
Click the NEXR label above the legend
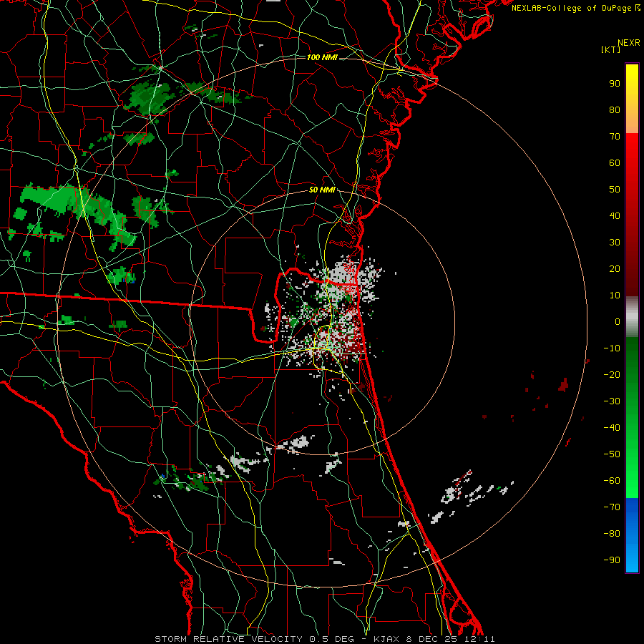(x=629, y=43)
